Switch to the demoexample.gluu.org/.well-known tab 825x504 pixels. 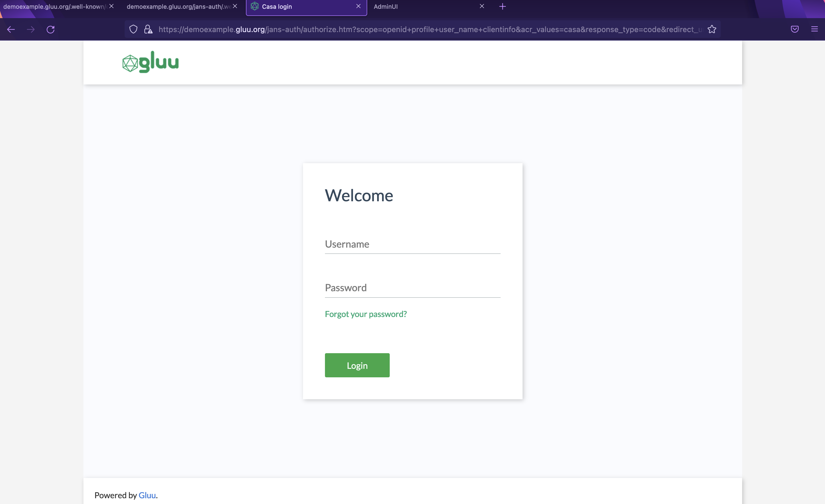(60, 7)
